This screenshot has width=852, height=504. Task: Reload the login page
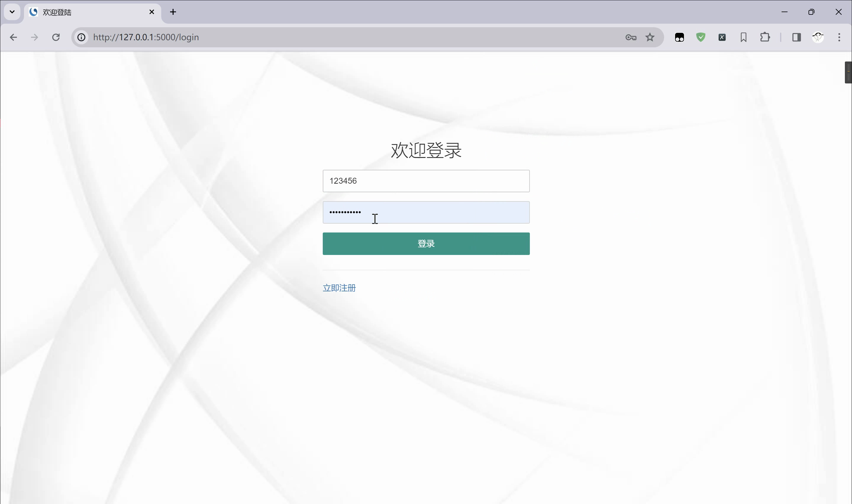tap(56, 37)
